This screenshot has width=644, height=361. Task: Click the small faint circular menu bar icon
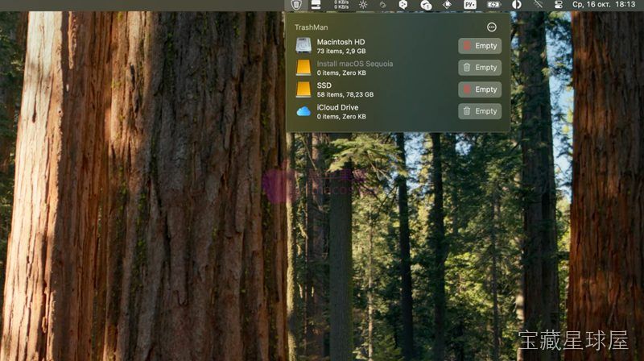pyautogui.click(x=383, y=5)
